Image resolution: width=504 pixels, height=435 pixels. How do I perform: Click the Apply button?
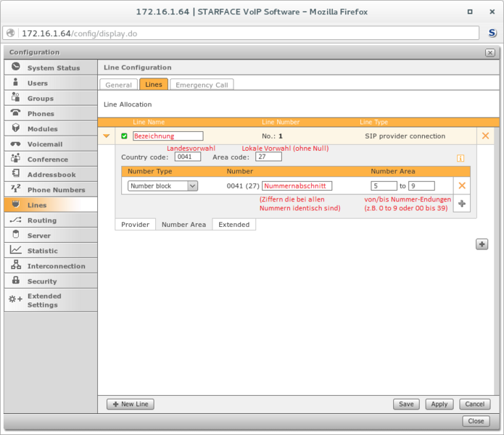(439, 404)
